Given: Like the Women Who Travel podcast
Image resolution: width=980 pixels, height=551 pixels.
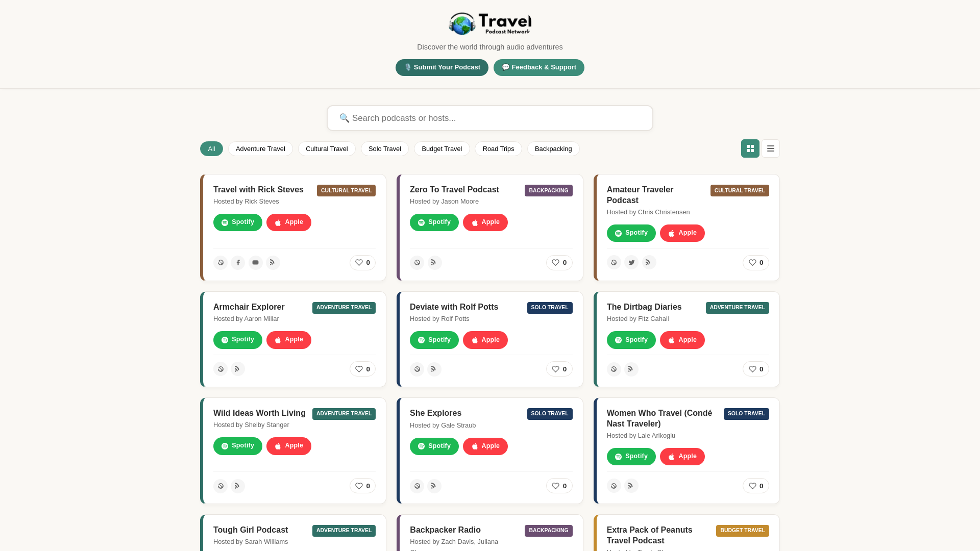Looking at the screenshot, I should [756, 486].
